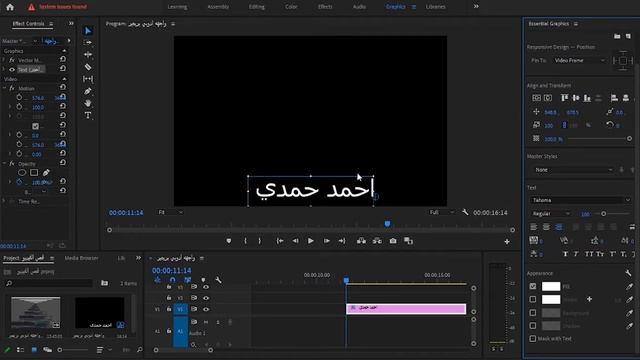Switch to Audio workspace
640x360 pixels.
point(359,7)
